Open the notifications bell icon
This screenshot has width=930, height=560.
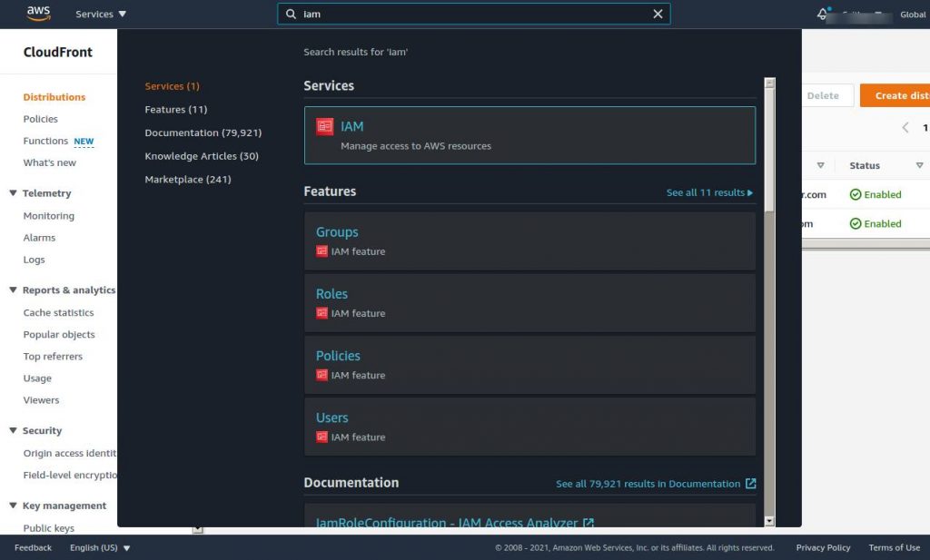click(822, 15)
